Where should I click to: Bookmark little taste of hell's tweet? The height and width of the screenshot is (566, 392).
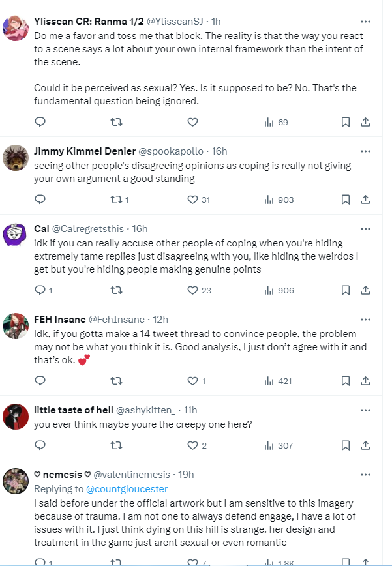tap(346, 445)
